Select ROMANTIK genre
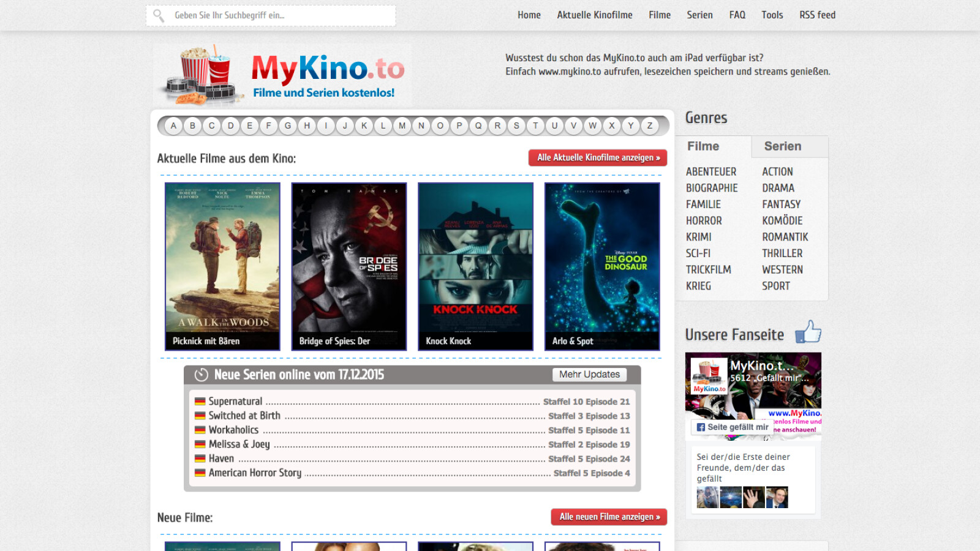The width and height of the screenshot is (980, 551). point(785,237)
